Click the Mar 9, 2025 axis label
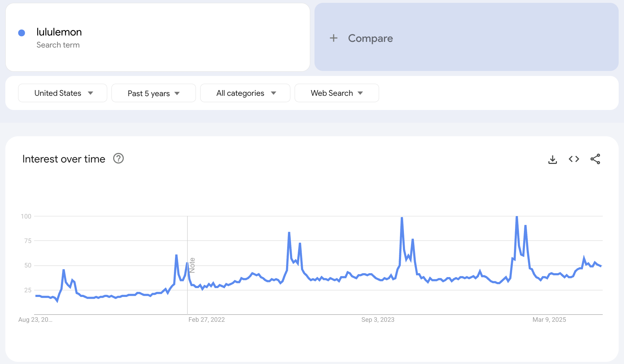 [x=549, y=320]
